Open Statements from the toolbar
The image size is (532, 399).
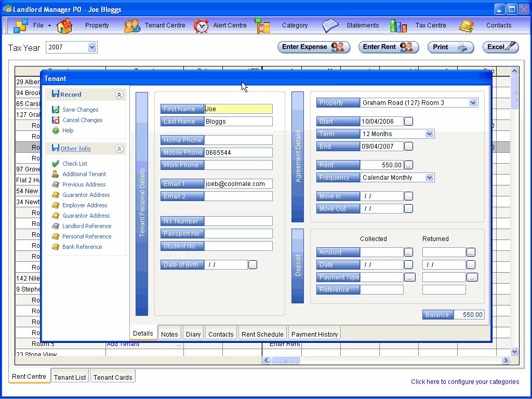click(330, 25)
